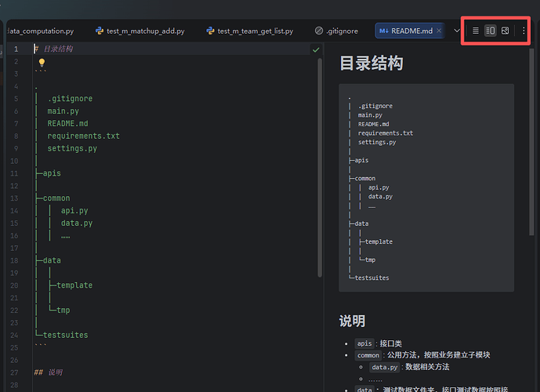The height and width of the screenshot is (392, 540).
Task: Click README.md text on editor line 7
Action: 68,124
